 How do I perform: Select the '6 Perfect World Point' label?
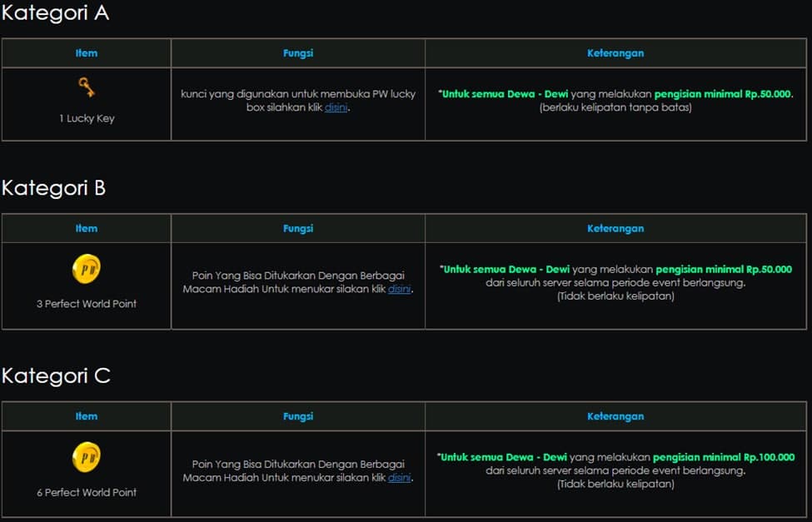point(87,492)
